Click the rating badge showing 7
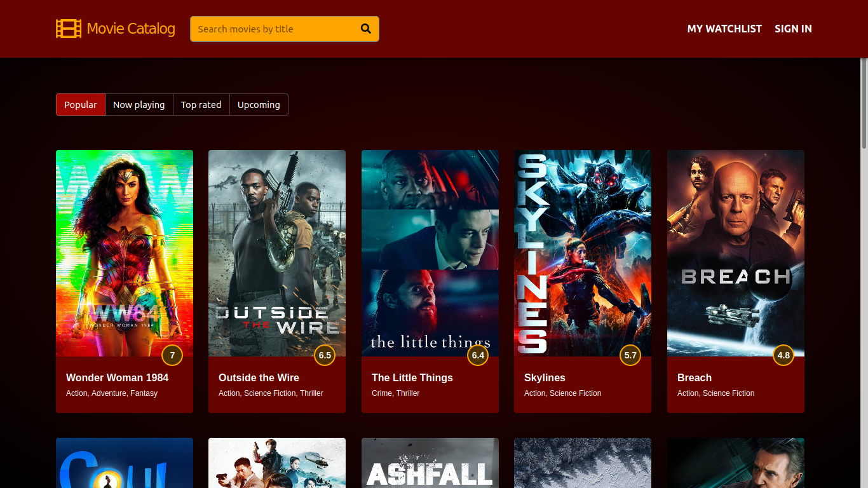The height and width of the screenshot is (488, 868). (x=172, y=355)
